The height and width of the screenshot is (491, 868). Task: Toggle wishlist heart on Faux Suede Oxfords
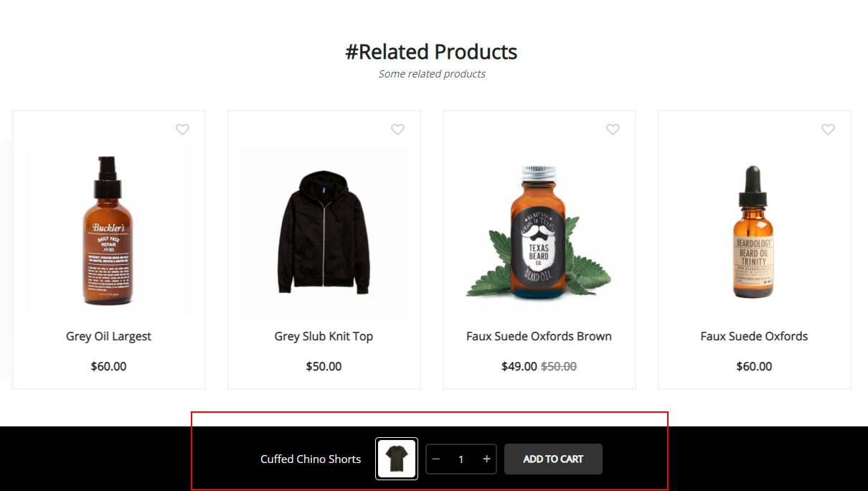point(828,129)
